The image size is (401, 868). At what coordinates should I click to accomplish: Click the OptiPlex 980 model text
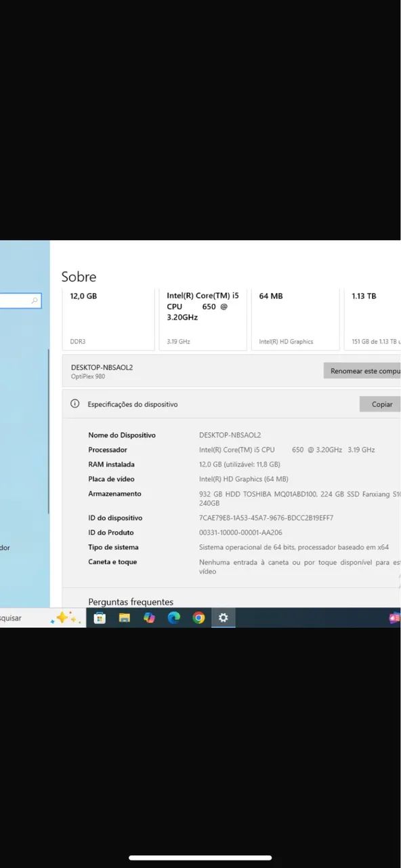[88, 376]
